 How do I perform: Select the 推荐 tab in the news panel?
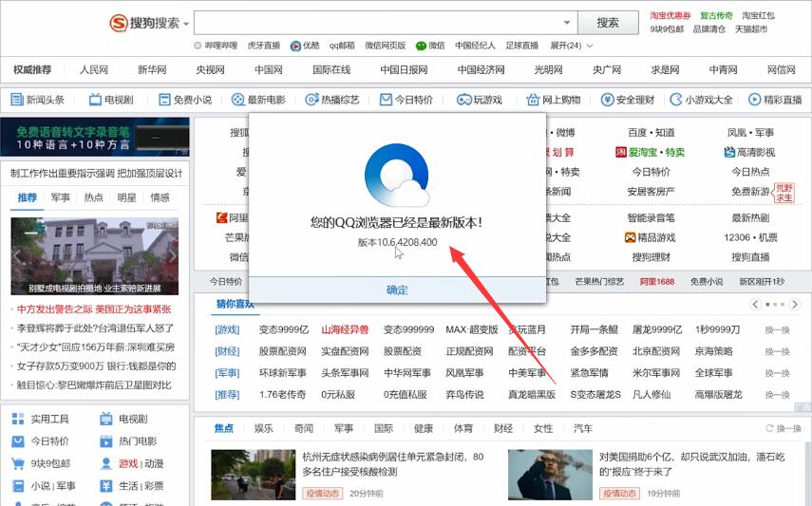pyautogui.click(x=28, y=197)
